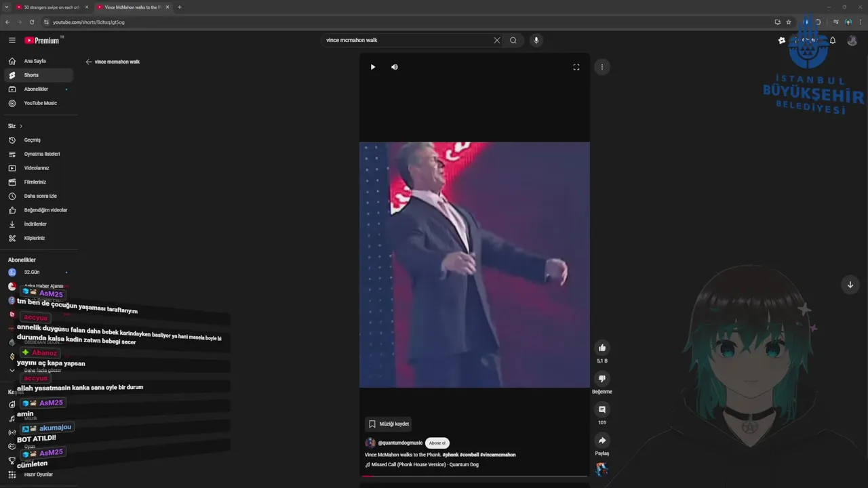Reload the page

click(33, 22)
